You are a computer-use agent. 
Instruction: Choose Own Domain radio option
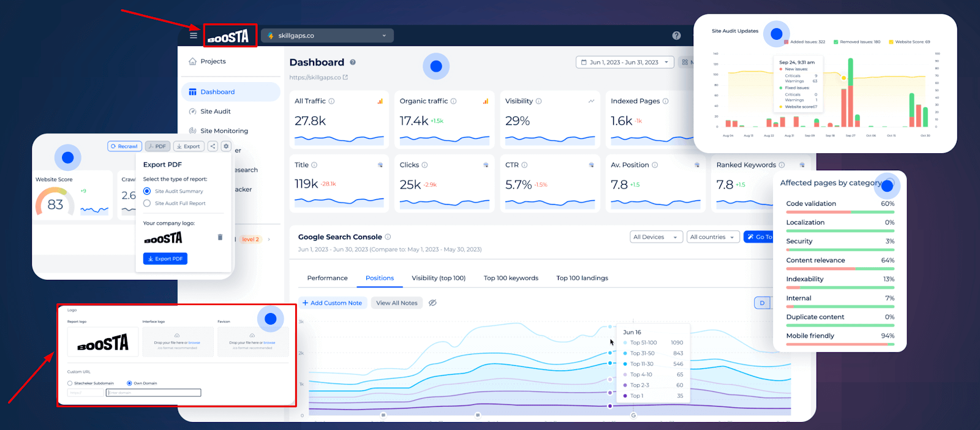(129, 383)
